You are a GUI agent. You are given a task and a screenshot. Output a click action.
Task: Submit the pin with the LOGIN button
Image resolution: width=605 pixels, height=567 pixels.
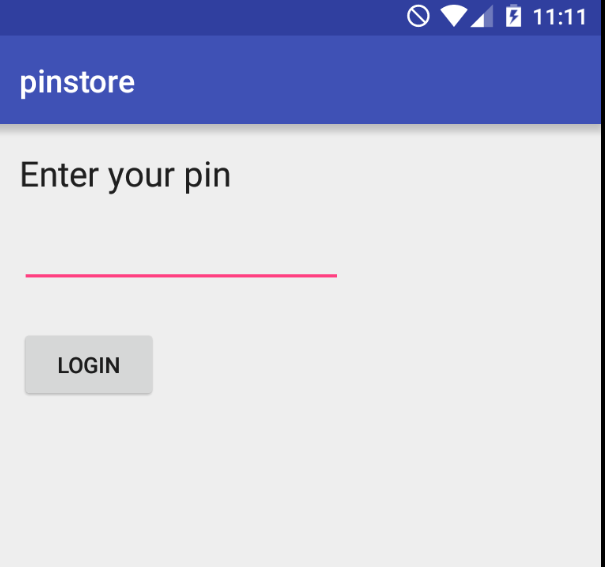[x=89, y=364]
